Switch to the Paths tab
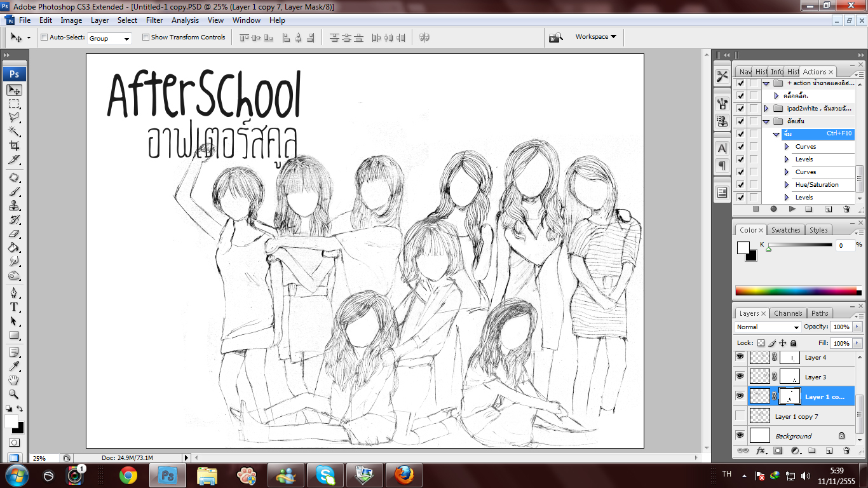Viewport: 868px width, 488px height. (820, 313)
